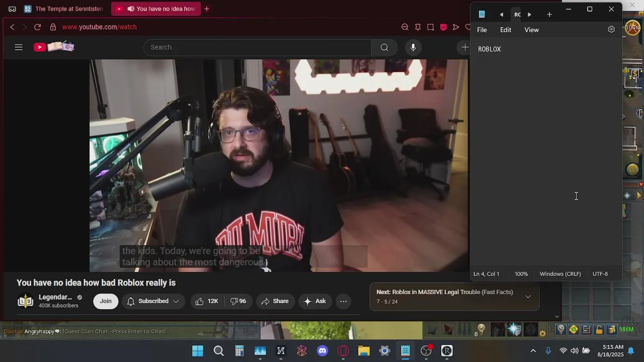
Task: Click the 100% zoom level in Notepad
Action: [x=521, y=274]
